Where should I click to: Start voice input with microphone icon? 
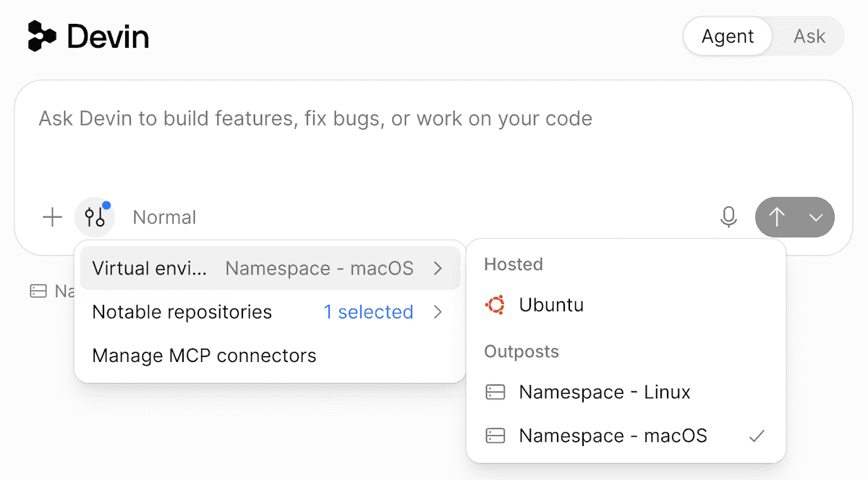pos(729,217)
